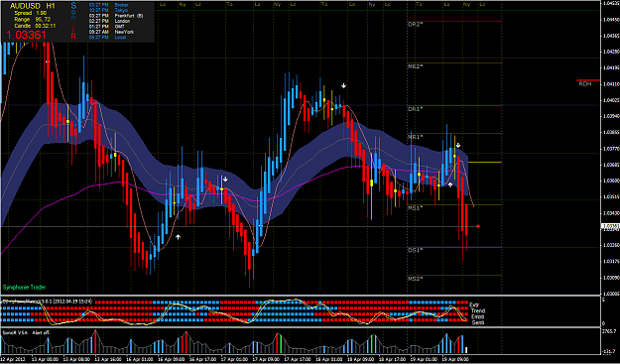The height and width of the screenshot is (364, 620).
Task: Click the MS1* pivot level label
Action: pos(416,208)
